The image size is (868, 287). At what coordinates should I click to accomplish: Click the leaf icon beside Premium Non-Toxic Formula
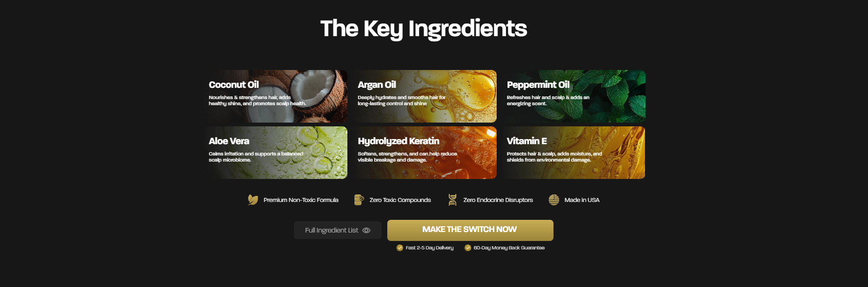click(x=253, y=200)
